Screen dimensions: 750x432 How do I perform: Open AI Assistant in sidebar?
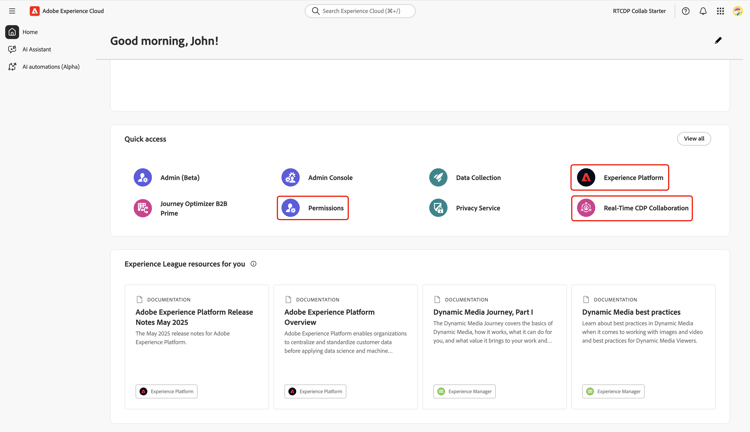[x=36, y=49]
